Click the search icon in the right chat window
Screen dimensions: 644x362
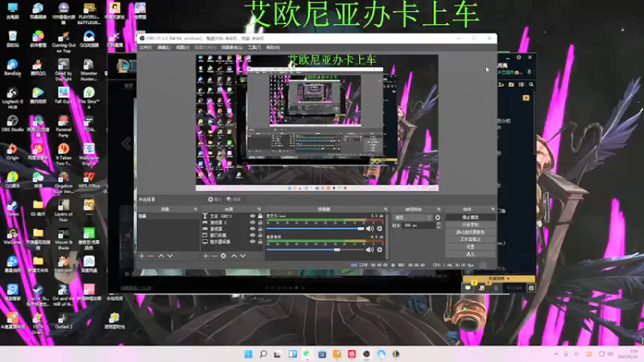tap(531, 84)
